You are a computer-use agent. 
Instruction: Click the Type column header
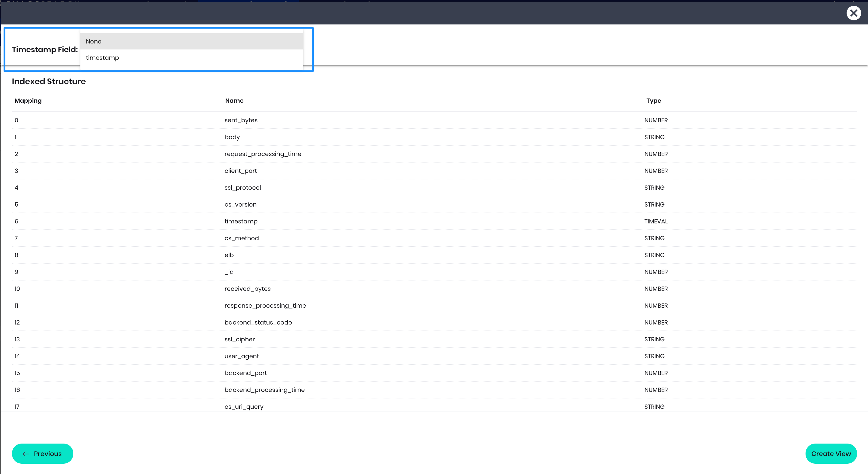653,101
